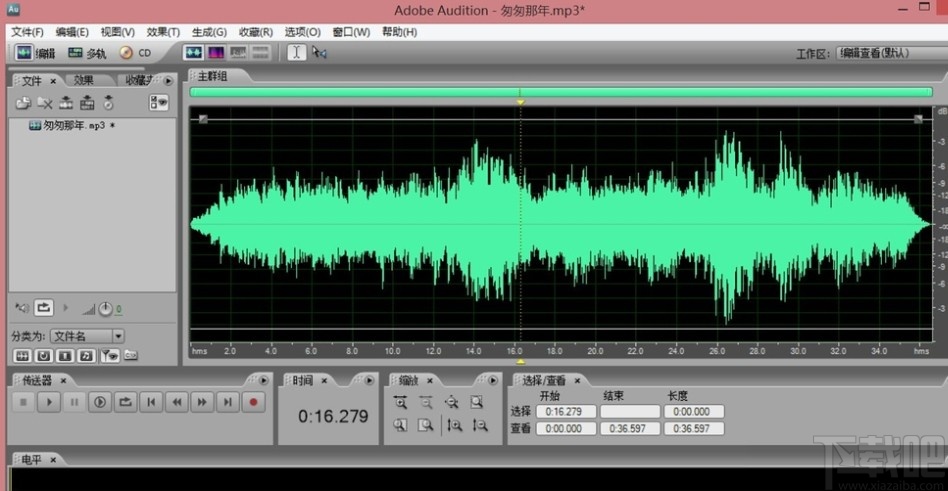Toggle show video files filter button
Screen dimensions: 948x491
pyautogui.click(x=65, y=356)
